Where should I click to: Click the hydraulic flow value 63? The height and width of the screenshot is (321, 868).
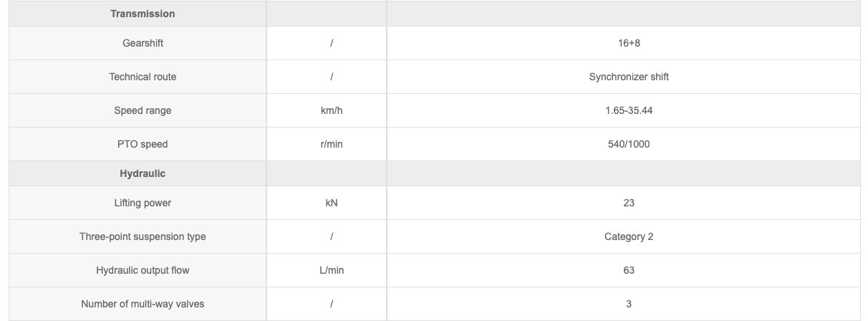(x=628, y=270)
